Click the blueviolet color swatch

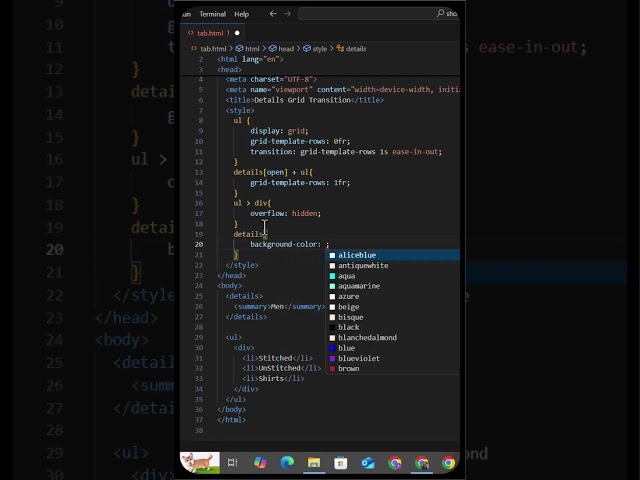click(332, 358)
